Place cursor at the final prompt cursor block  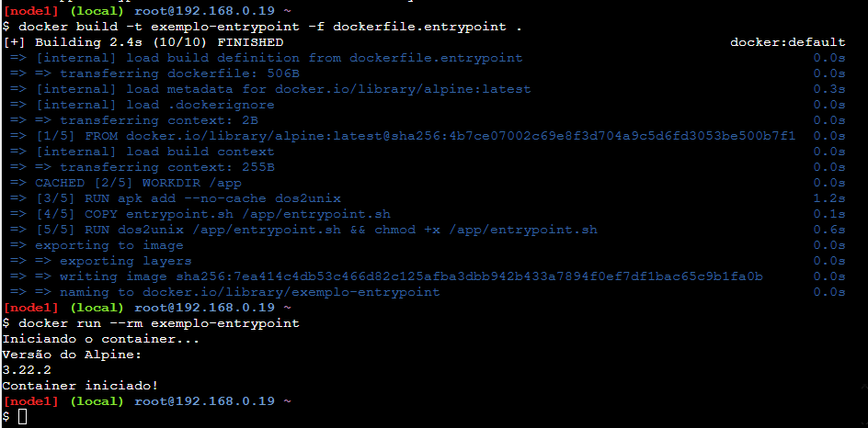pyautogui.click(x=23, y=417)
